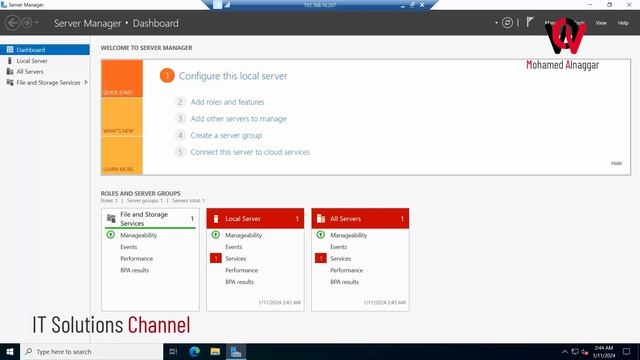640x360 pixels.
Task: Click Connect this server to cloud services
Action: pyautogui.click(x=250, y=152)
